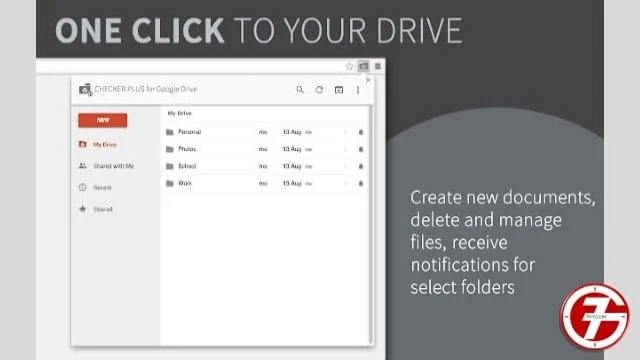This screenshot has width=640, height=360.
Task: Click owner 'me' in the Work row
Action: click(263, 184)
